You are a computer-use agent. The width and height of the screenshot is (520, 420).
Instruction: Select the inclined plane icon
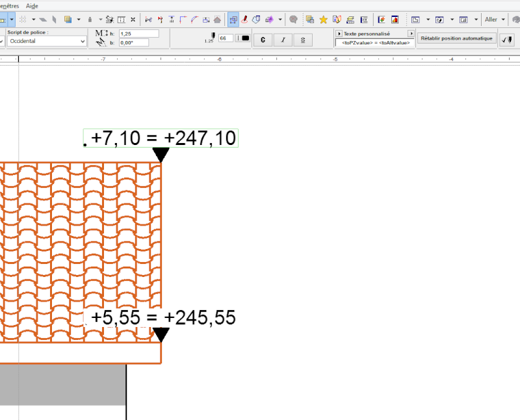click(43, 20)
